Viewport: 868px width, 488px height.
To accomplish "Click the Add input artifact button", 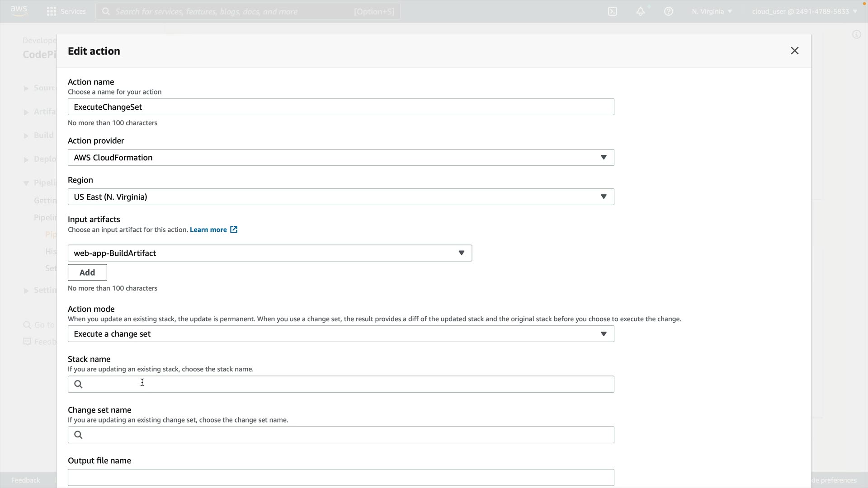I will point(87,272).
